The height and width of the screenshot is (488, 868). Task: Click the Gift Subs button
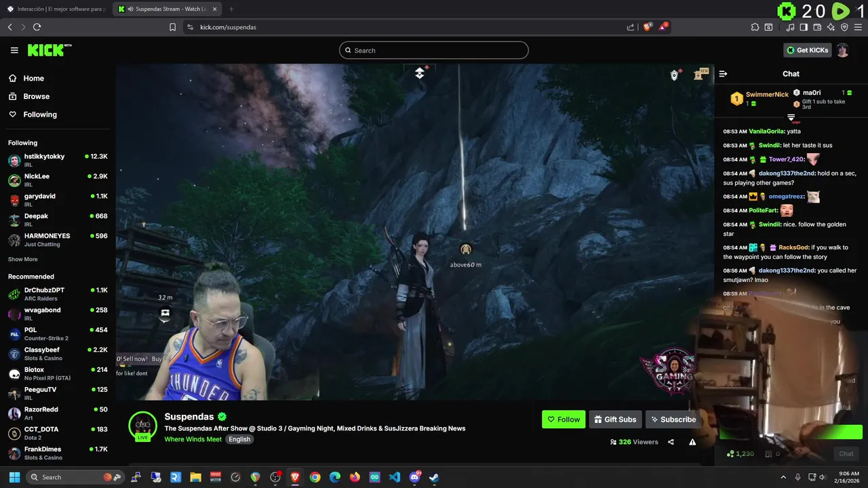[616, 420]
